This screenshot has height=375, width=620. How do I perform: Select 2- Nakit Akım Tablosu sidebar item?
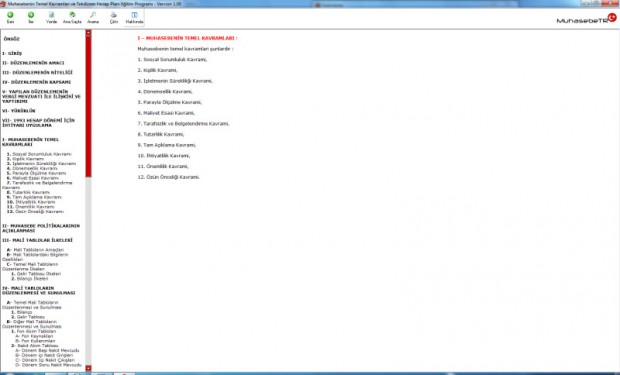pyautogui.click(x=35, y=346)
